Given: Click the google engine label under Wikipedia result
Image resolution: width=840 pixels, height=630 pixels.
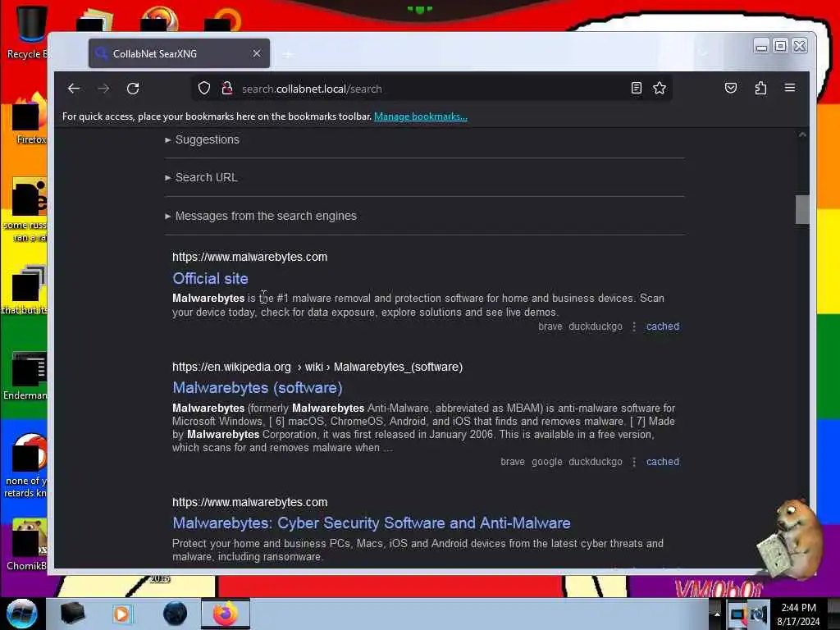Looking at the screenshot, I should click(x=546, y=462).
